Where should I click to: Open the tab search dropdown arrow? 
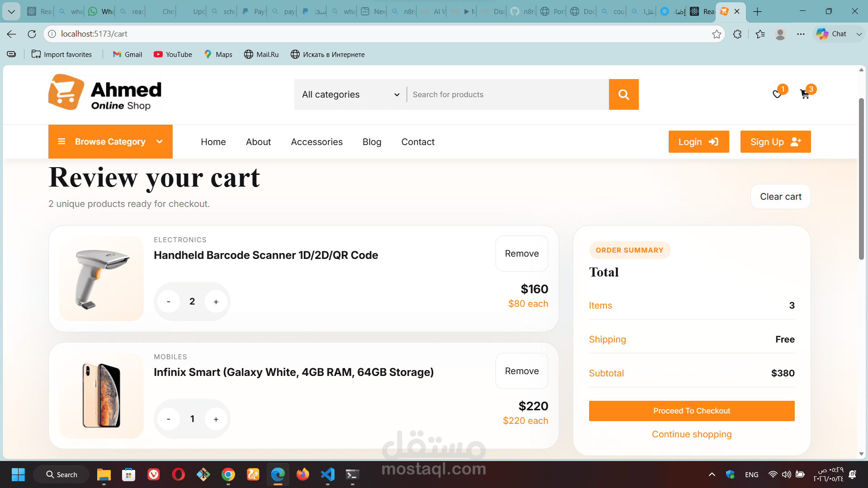click(x=11, y=11)
